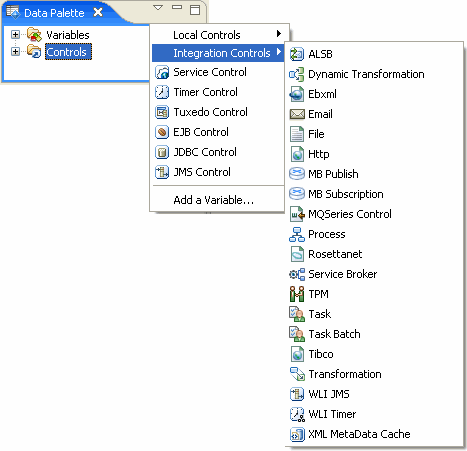Screen dimensions: 467x451
Task: Click the WLI JMS icon
Action: click(297, 394)
